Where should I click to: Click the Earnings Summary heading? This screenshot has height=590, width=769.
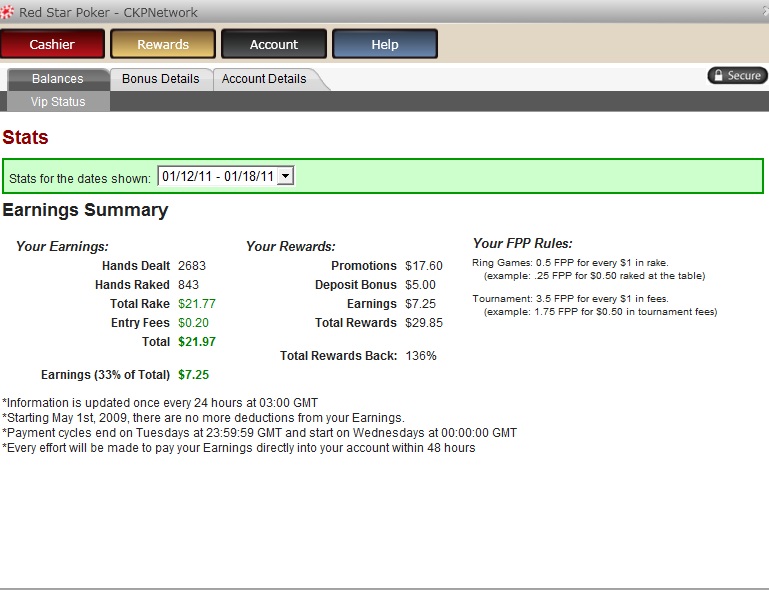[85, 210]
